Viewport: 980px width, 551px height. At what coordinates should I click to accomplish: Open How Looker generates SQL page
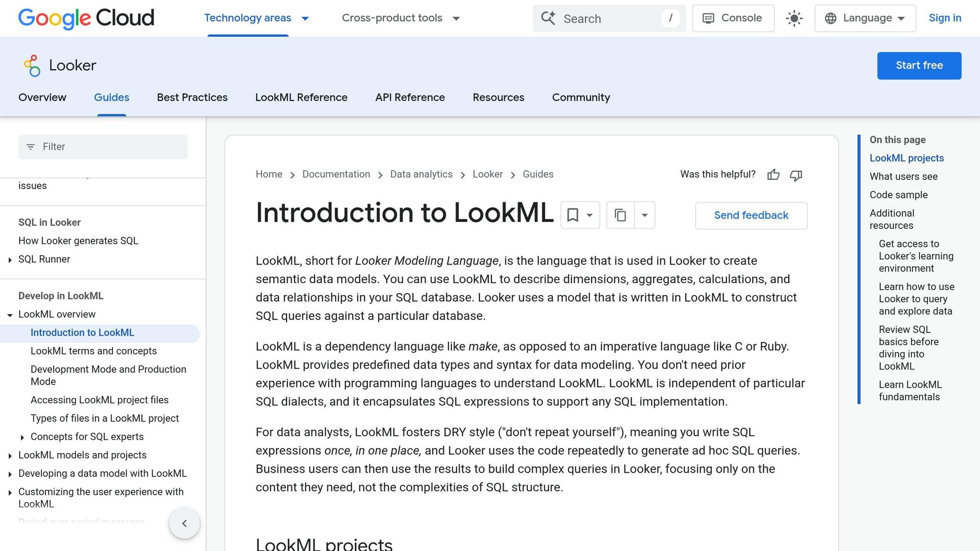[x=78, y=241]
